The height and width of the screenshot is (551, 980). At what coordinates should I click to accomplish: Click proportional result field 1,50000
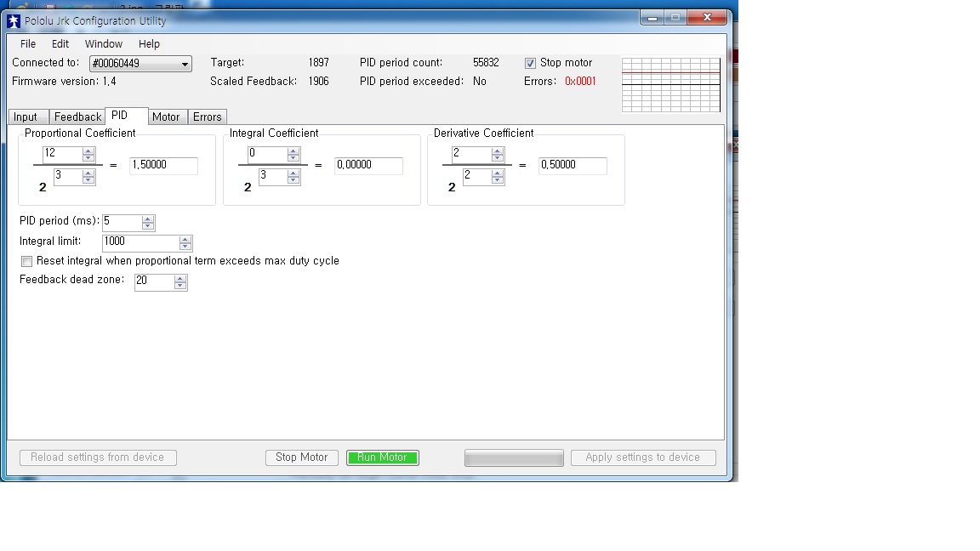163,165
